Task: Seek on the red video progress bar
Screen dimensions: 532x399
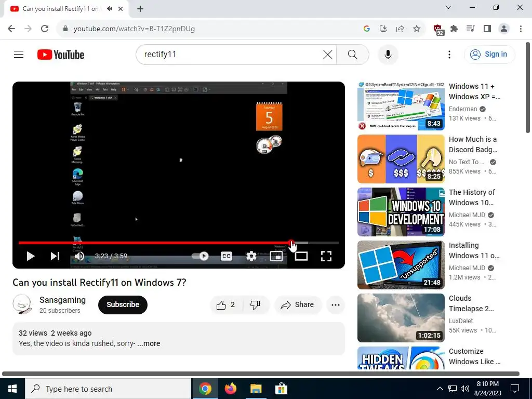Action: [179, 243]
